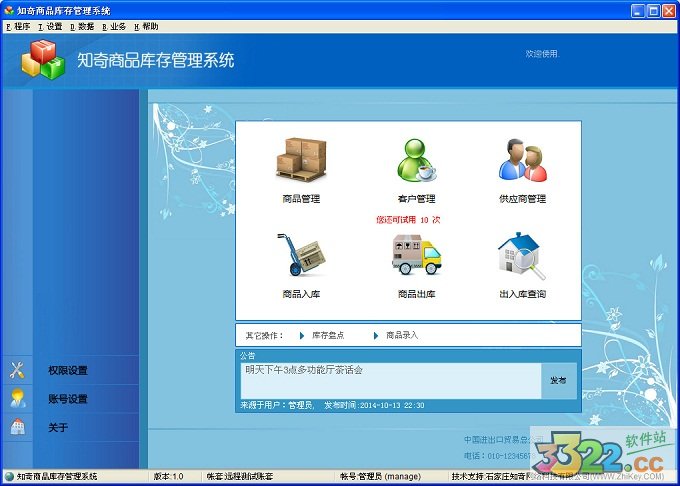Click the arrow before 库存盘点
Image resolution: width=680 pixels, height=486 pixels.
tap(302, 336)
